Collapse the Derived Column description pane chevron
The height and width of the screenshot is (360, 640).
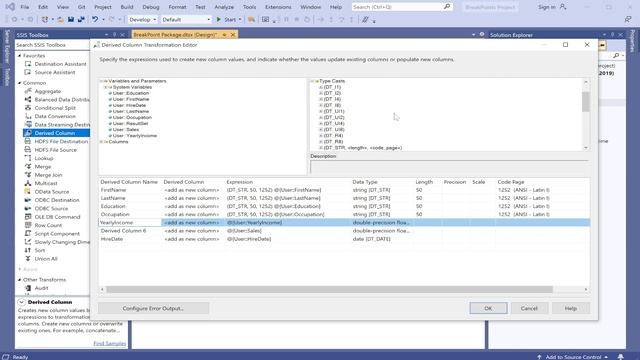pyautogui.click(x=21, y=302)
